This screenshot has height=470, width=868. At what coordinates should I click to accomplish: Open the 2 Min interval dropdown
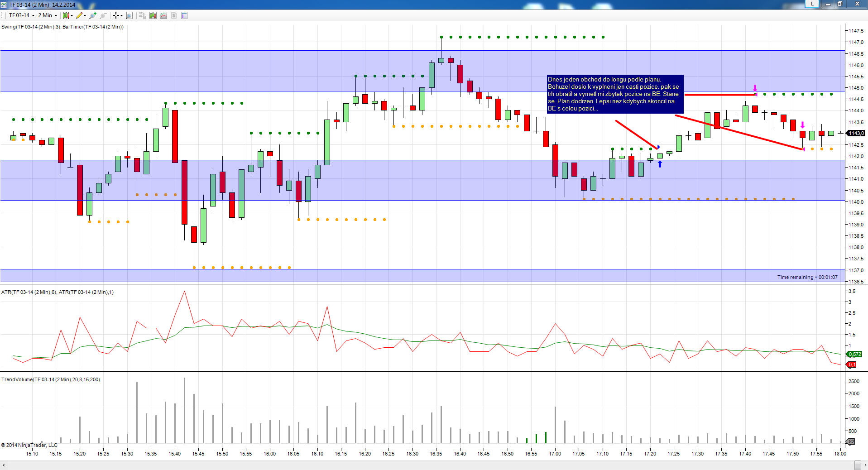[48, 15]
